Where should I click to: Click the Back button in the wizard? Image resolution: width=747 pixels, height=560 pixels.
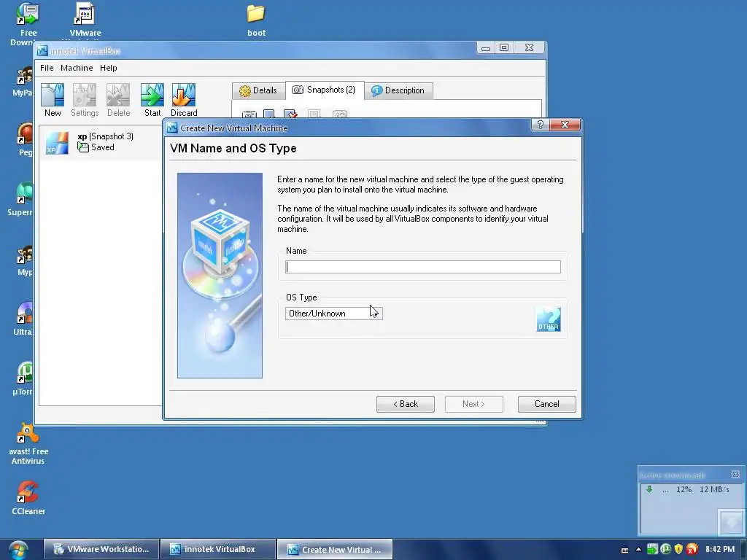tap(406, 404)
